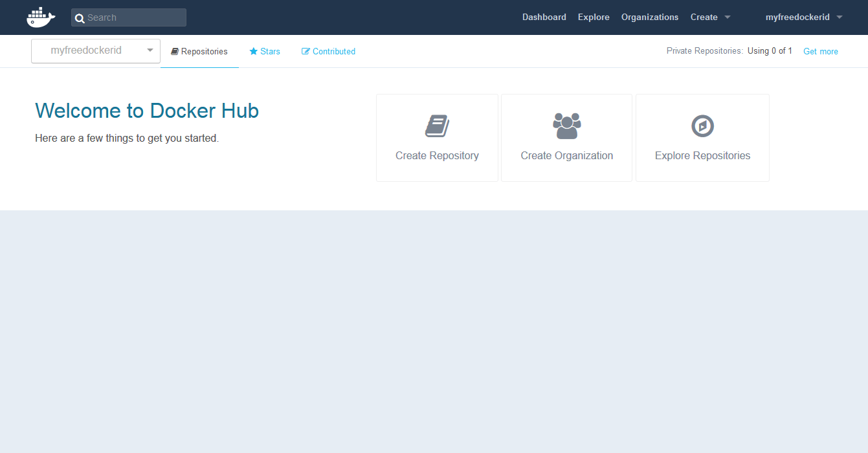Screen dimensions: 868x453
Task: Click the Explore Repositories label text
Action: [x=702, y=155]
